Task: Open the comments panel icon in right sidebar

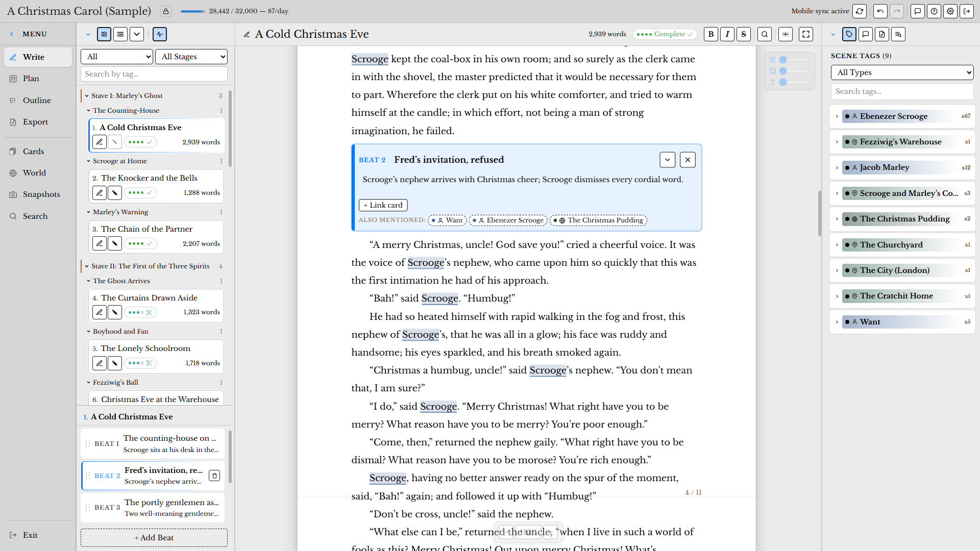Action: click(x=866, y=34)
